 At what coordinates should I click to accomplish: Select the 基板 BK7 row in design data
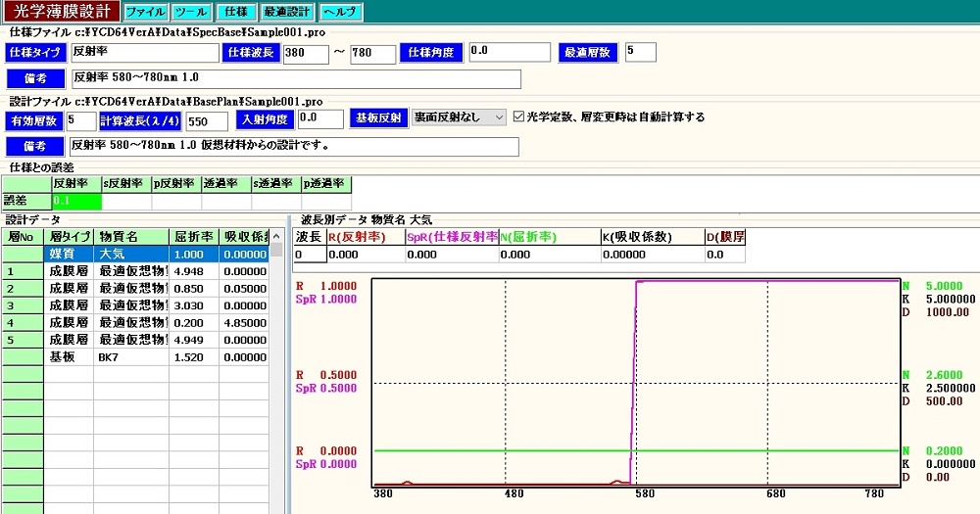tap(135, 358)
